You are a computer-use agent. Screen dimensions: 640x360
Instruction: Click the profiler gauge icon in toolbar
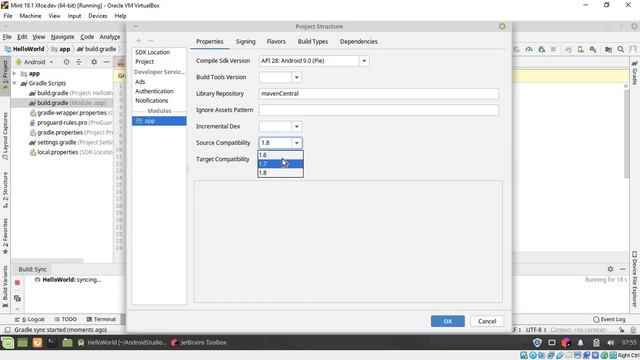pos(529,49)
